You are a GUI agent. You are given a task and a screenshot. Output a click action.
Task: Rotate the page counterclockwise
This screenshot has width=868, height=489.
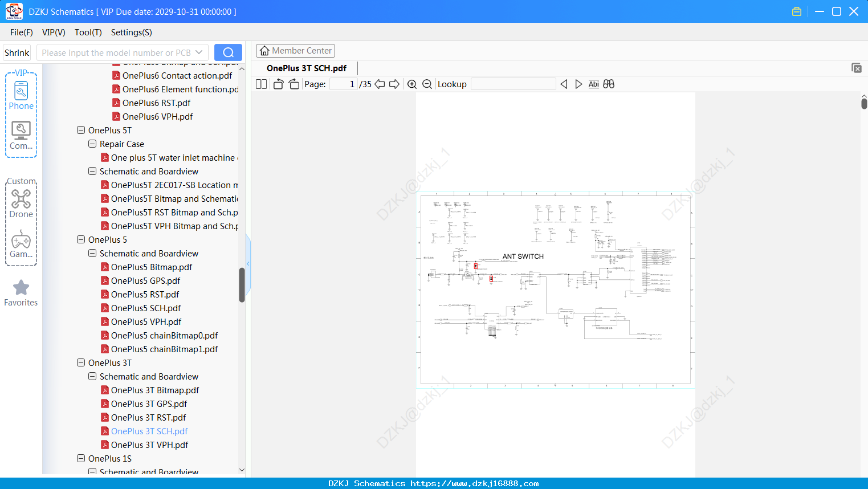(x=278, y=84)
